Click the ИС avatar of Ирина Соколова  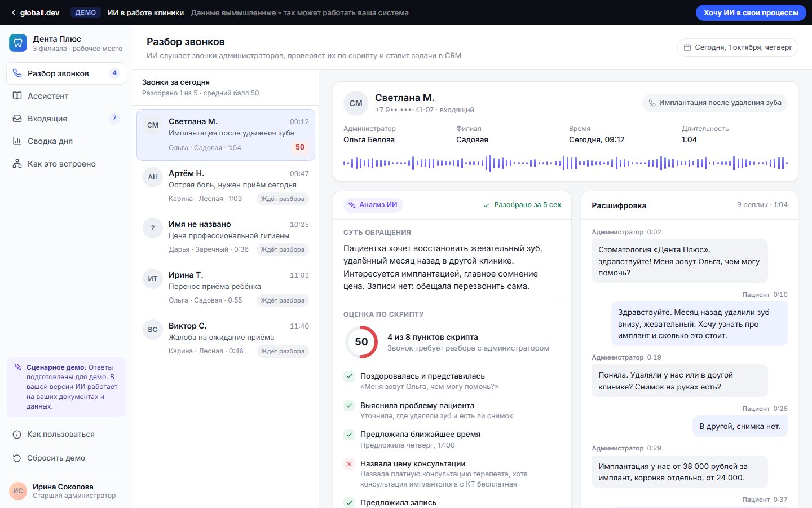[x=18, y=491]
